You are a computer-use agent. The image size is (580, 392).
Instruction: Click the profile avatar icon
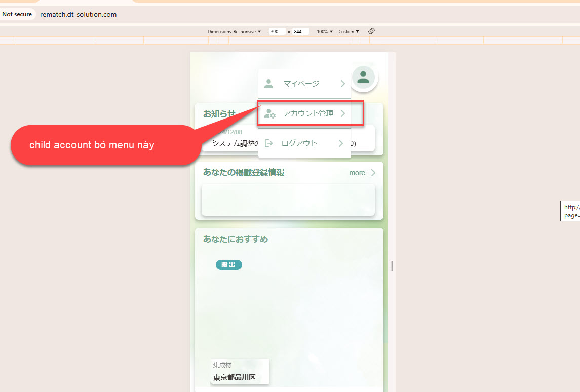pos(363,77)
